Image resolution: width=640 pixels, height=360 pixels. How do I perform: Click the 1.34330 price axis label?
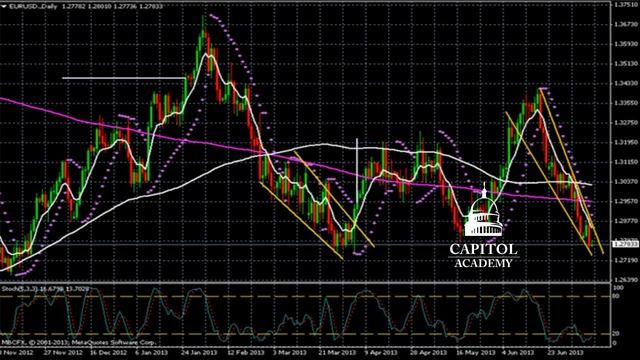pos(625,83)
